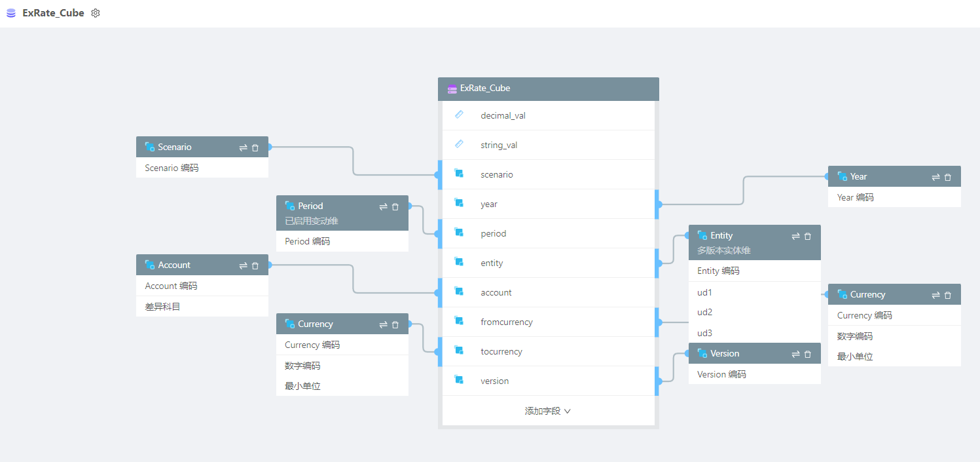This screenshot has width=980, height=462.
Task: Select 差异科目 attribute in Account node
Action: [162, 306]
